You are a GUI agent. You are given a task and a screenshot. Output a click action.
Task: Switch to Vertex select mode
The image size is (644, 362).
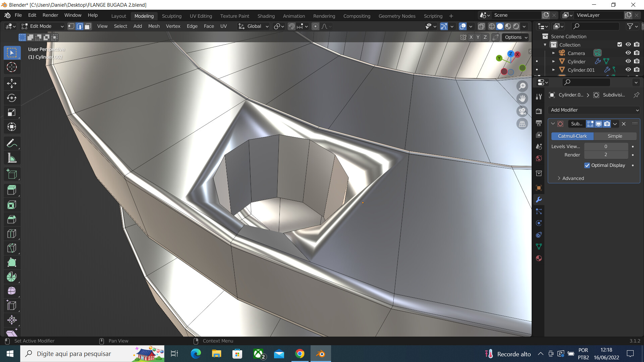(x=71, y=26)
